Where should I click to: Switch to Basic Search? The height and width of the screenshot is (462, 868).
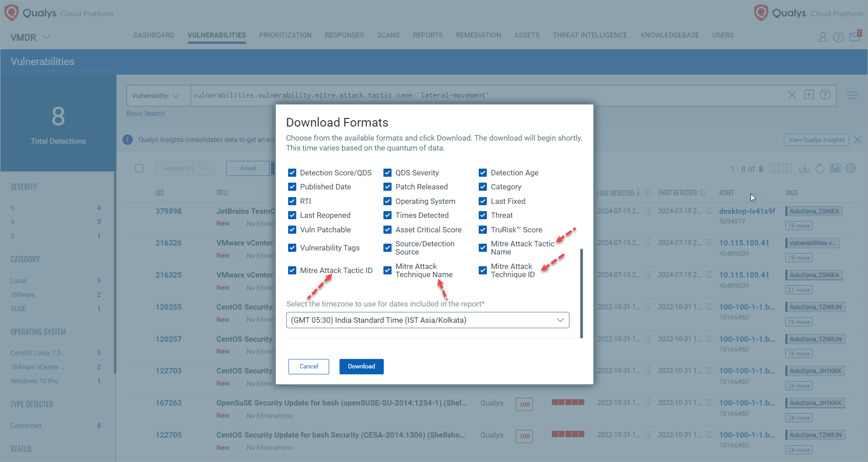[145, 113]
